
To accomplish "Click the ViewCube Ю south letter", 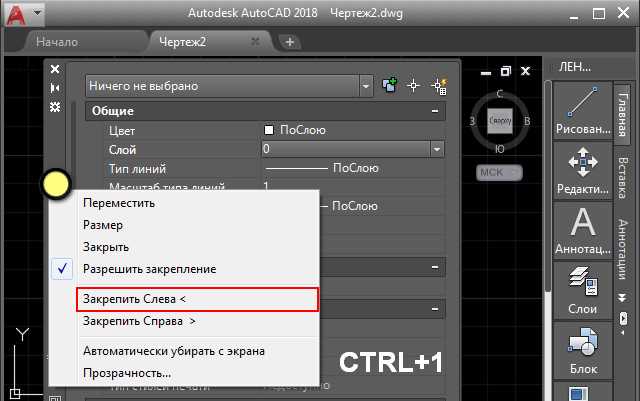I will click(x=500, y=149).
